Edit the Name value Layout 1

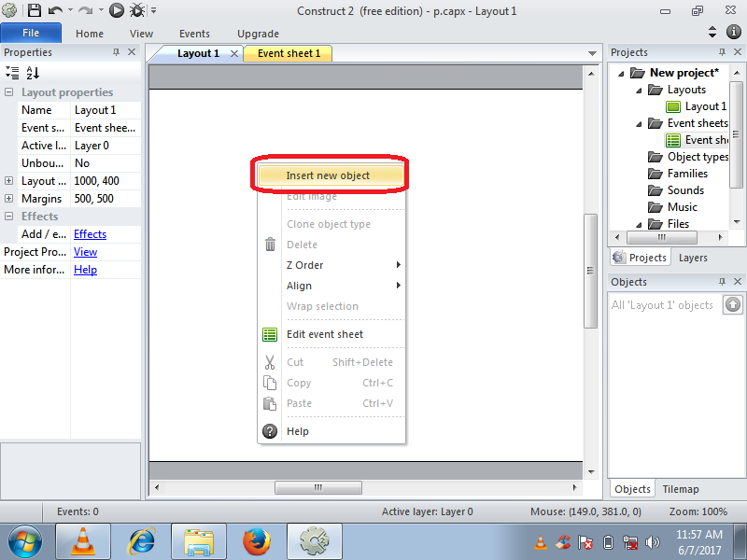[106, 110]
